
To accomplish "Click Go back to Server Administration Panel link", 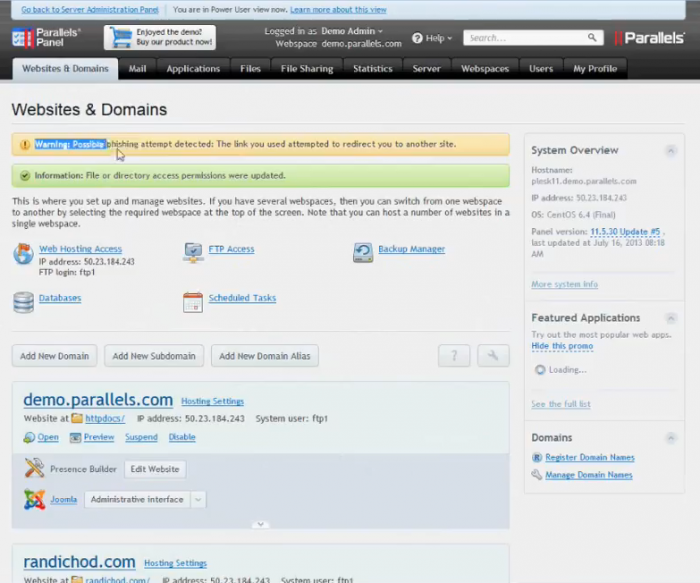I will point(90,9).
